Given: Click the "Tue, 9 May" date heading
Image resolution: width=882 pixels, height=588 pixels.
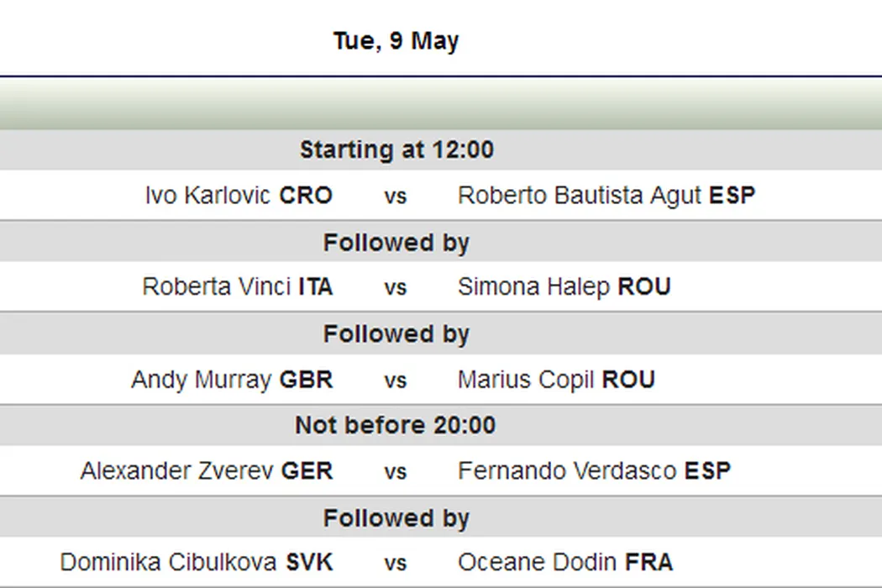Looking at the screenshot, I should pos(396,41).
